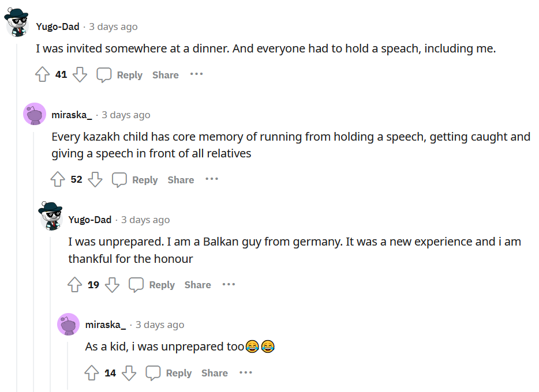The width and height of the screenshot is (539, 392).
Task: Share the 'As a kid' comment
Action: click(214, 373)
